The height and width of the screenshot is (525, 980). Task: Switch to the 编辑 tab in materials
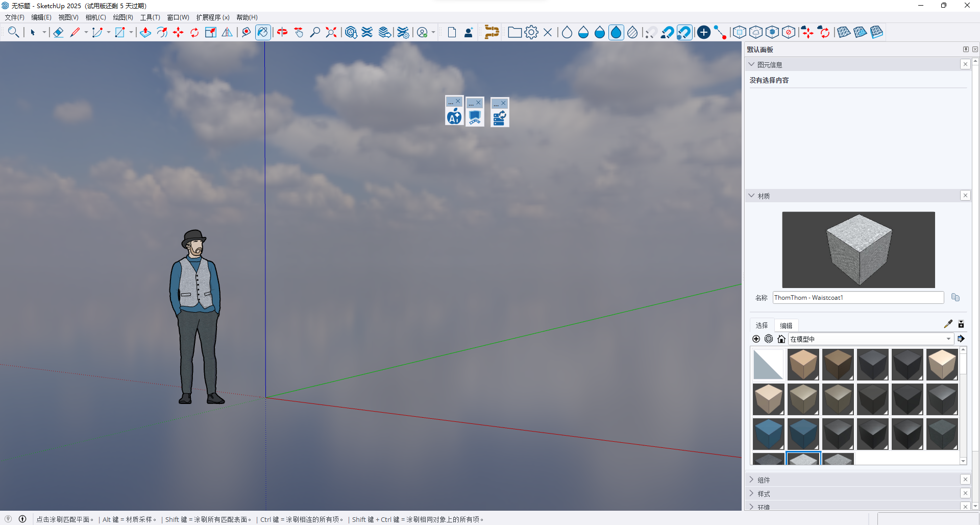tap(786, 326)
